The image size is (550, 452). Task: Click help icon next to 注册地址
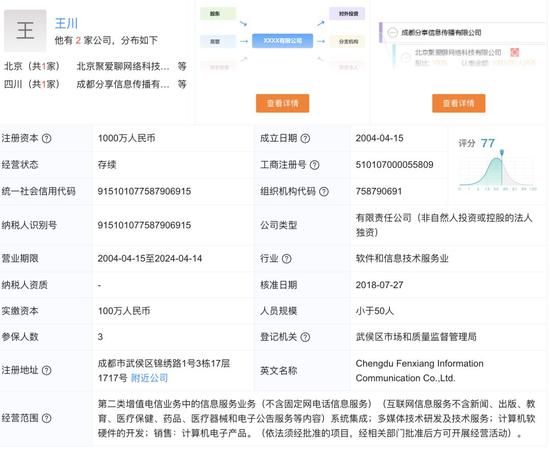[x=47, y=370]
